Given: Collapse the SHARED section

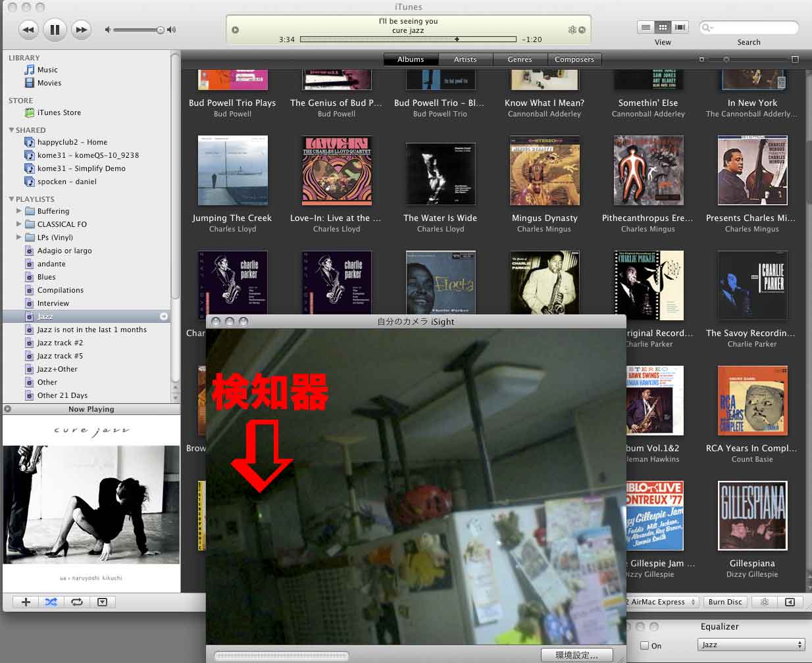Looking at the screenshot, I should click(11, 130).
